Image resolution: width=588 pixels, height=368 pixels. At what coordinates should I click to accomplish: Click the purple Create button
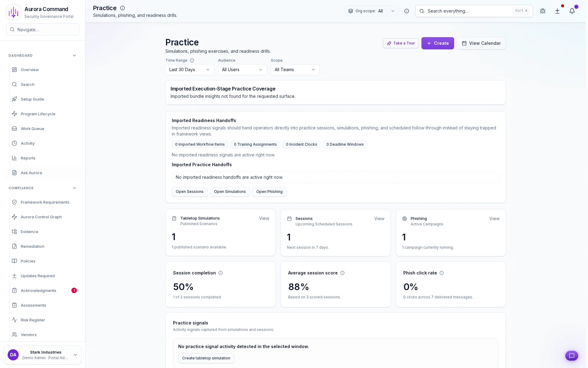(438, 43)
